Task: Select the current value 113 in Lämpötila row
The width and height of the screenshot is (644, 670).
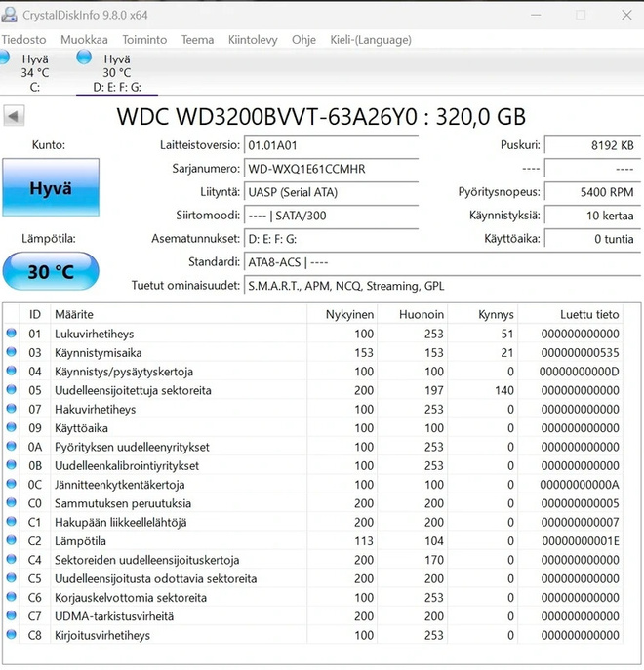Action: point(364,541)
